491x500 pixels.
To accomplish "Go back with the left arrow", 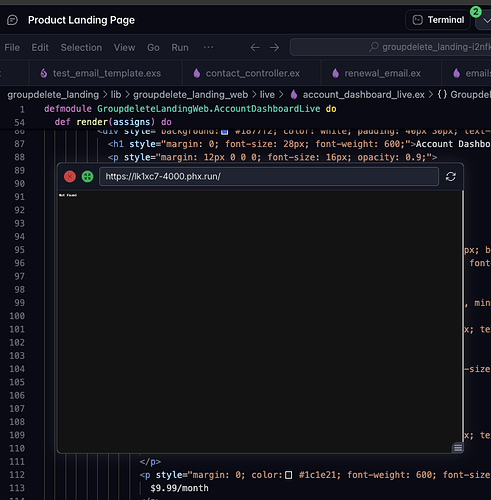I will point(255,48).
